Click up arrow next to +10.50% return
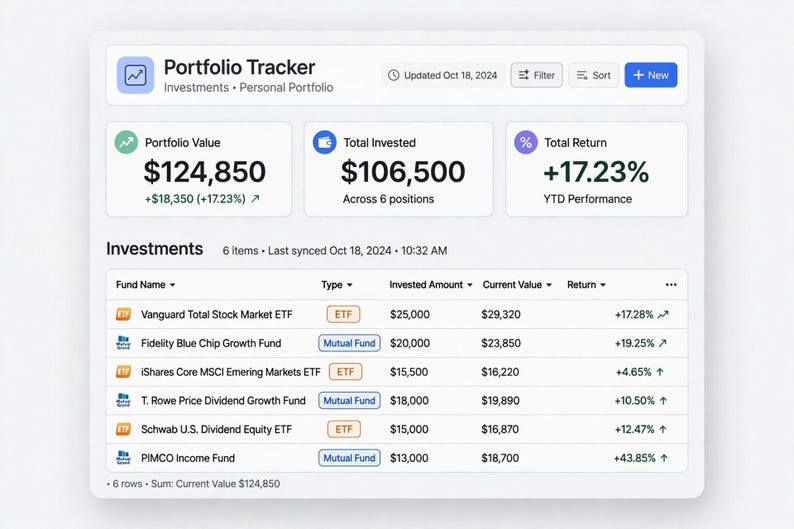 [x=663, y=400]
